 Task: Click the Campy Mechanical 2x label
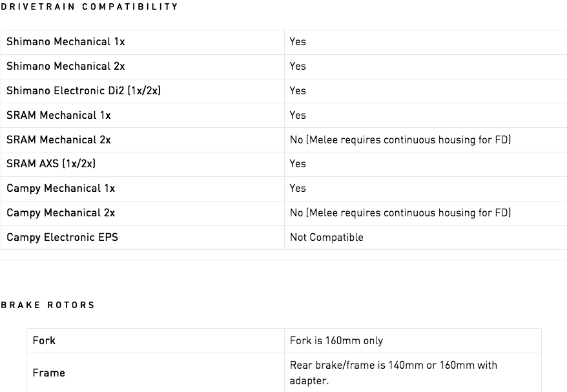click(61, 213)
